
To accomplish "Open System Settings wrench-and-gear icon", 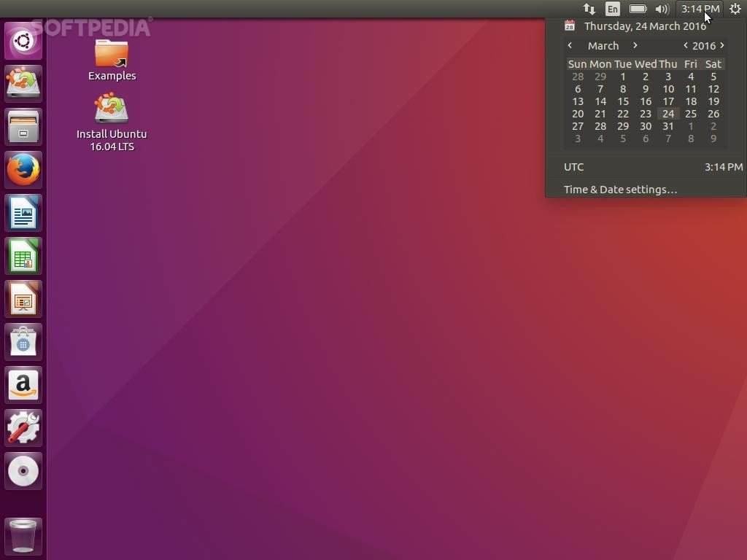I will tap(23, 428).
